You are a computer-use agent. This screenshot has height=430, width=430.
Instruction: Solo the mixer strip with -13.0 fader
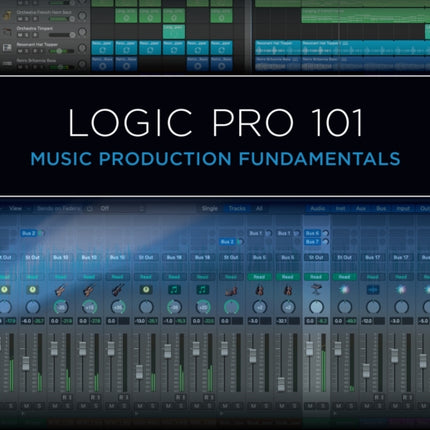[x=152, y=406]
